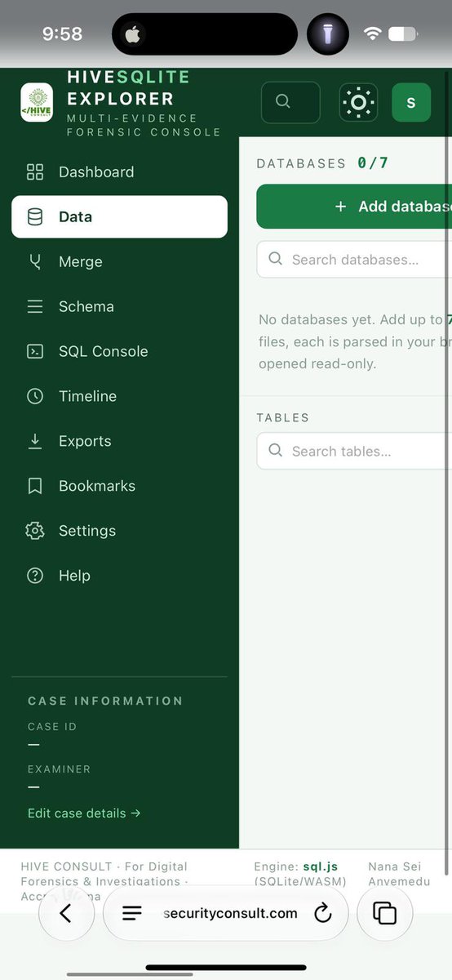
Task: Open the Merge fork icon
Action: tap(35, 261)
